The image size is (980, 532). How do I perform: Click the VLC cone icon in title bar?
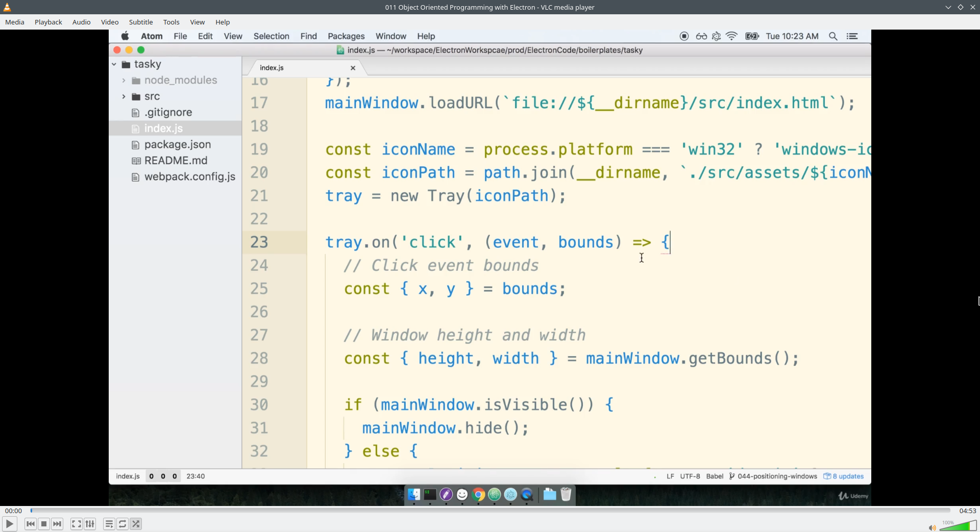[7, 7]
